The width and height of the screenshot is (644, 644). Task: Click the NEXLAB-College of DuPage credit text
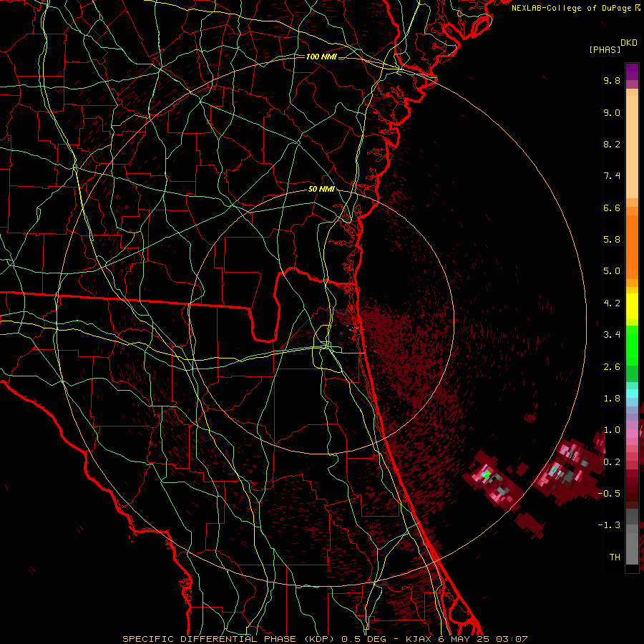coord(571,8)
